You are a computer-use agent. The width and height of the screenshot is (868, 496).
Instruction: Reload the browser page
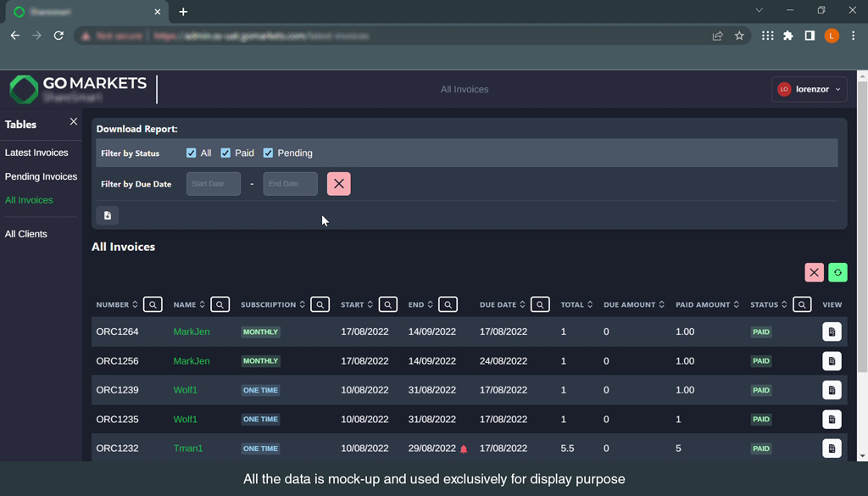tap(58, 36)
